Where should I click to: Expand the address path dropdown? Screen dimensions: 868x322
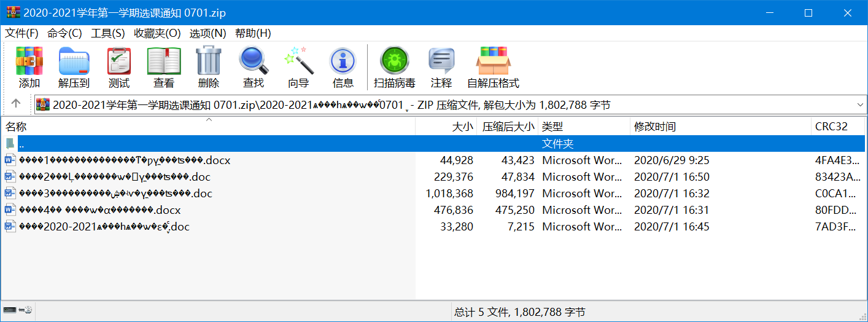click(859, 104)
